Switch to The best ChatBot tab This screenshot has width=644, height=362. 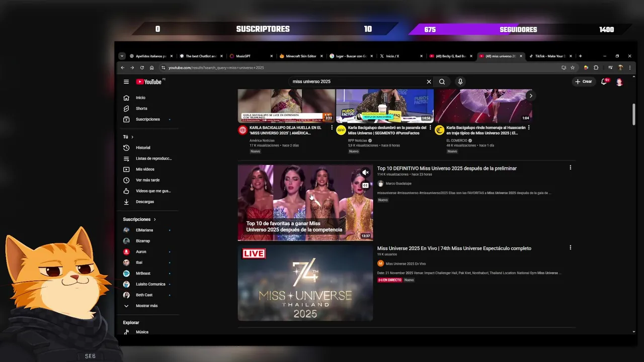pyautogui.click(x=201, y=56)
